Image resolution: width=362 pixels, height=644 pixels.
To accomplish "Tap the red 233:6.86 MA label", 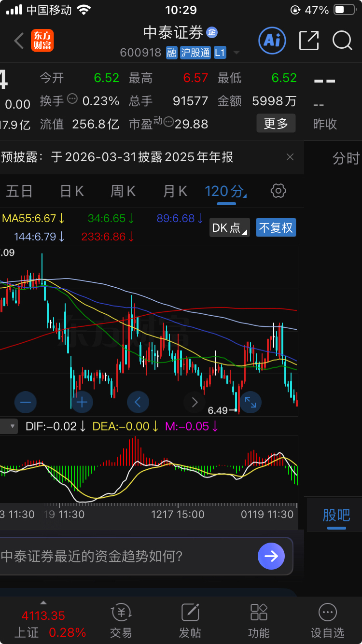I will 108,237.
